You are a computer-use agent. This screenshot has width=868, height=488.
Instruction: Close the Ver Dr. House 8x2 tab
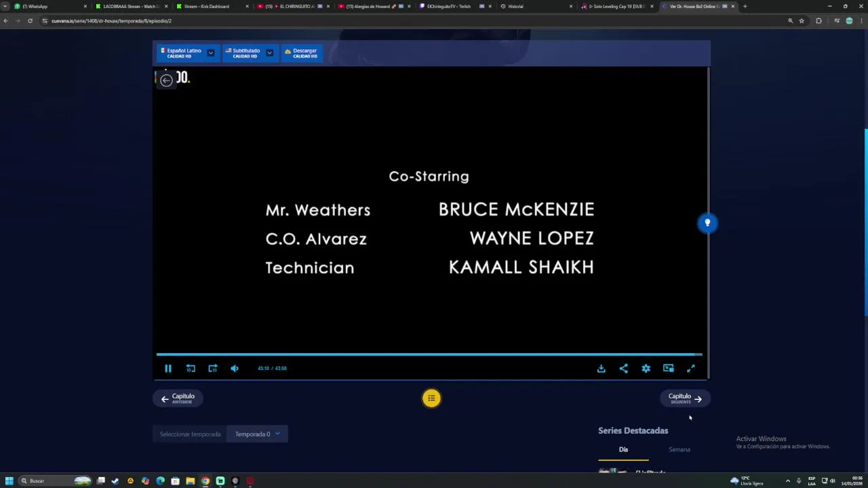732,6
